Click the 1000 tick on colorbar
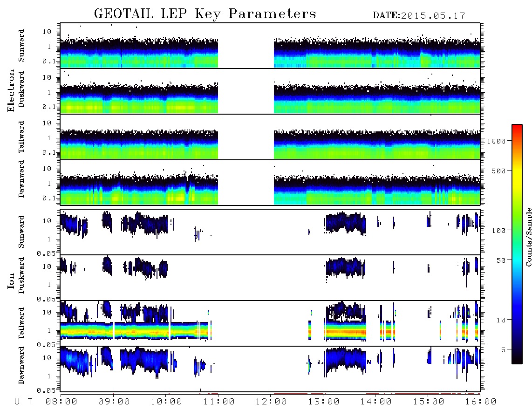The image size is (532, 410). tap(497, 141)
